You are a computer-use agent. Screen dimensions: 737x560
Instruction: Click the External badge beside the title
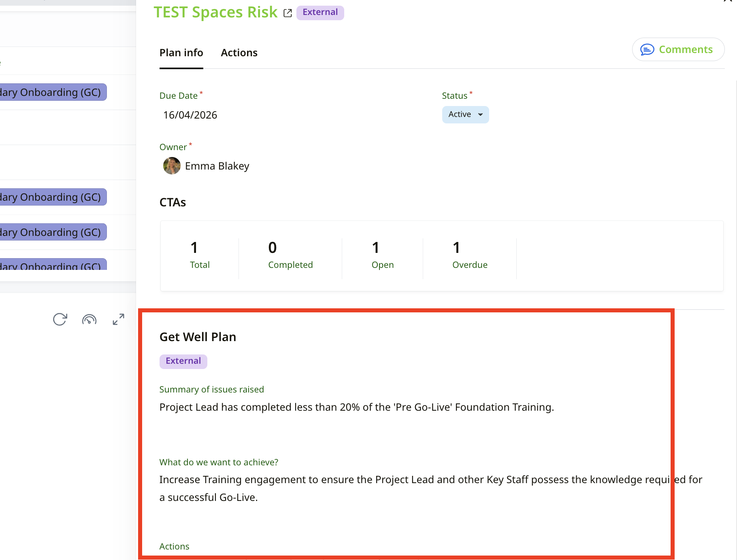tap(320, 12)
